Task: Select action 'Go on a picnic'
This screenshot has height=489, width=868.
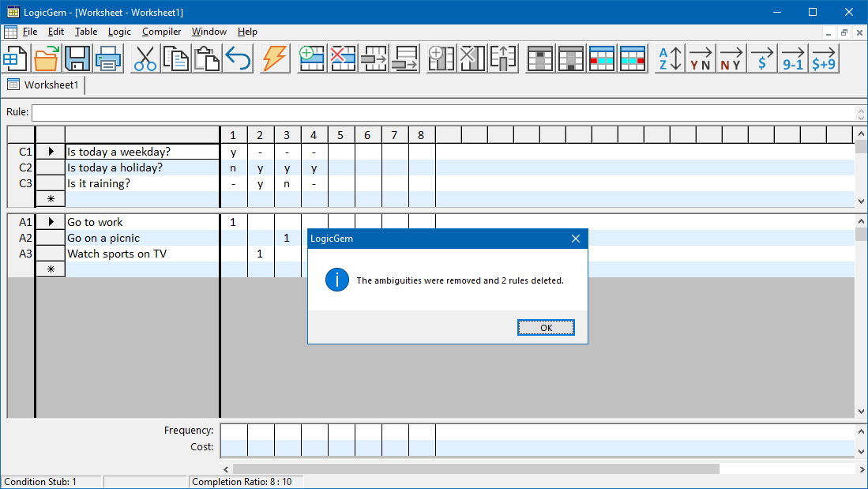Action: (x=142, y=238)
